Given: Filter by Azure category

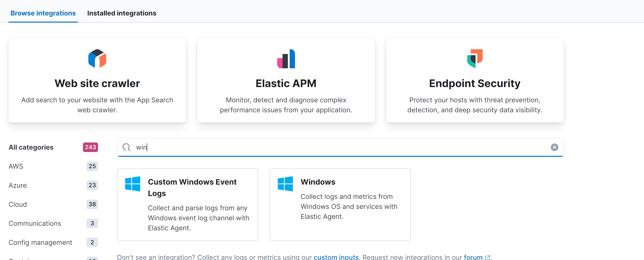Looking at the screenshot, I should pyautogui.click(x=18, y=185).
